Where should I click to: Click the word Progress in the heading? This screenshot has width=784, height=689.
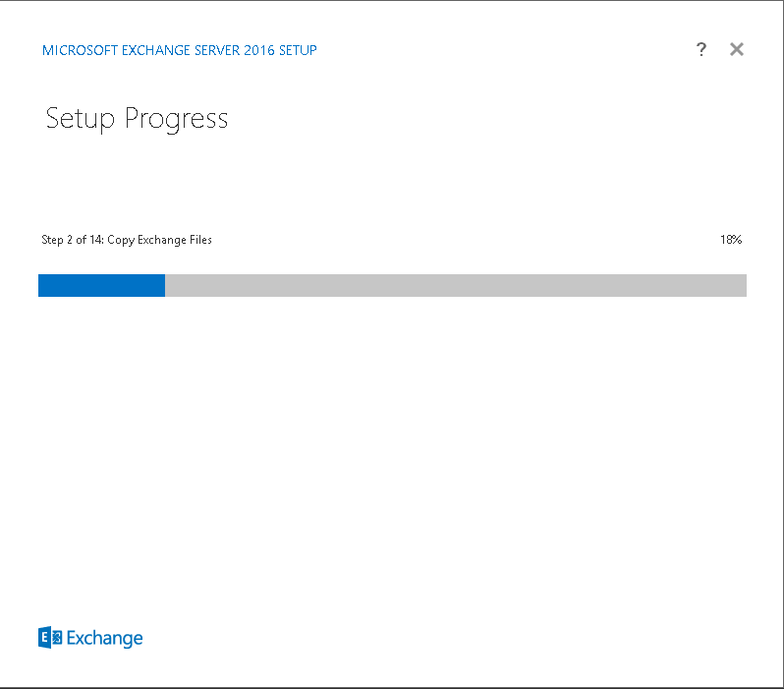point(176,120)
